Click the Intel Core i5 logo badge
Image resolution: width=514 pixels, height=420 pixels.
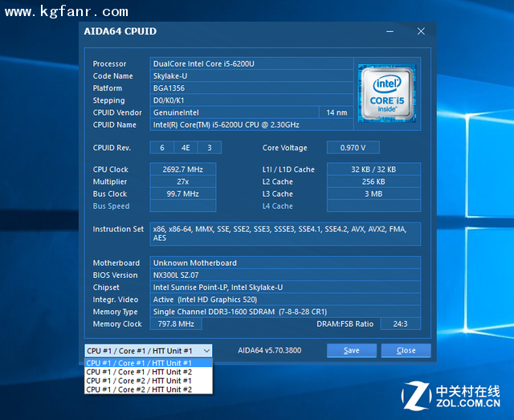pos(387,94)
